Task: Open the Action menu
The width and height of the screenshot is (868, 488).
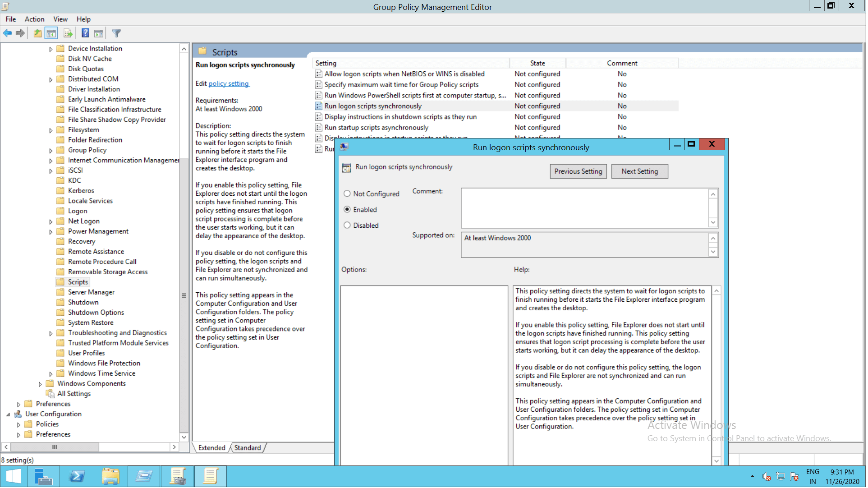Action: (34, 19)
